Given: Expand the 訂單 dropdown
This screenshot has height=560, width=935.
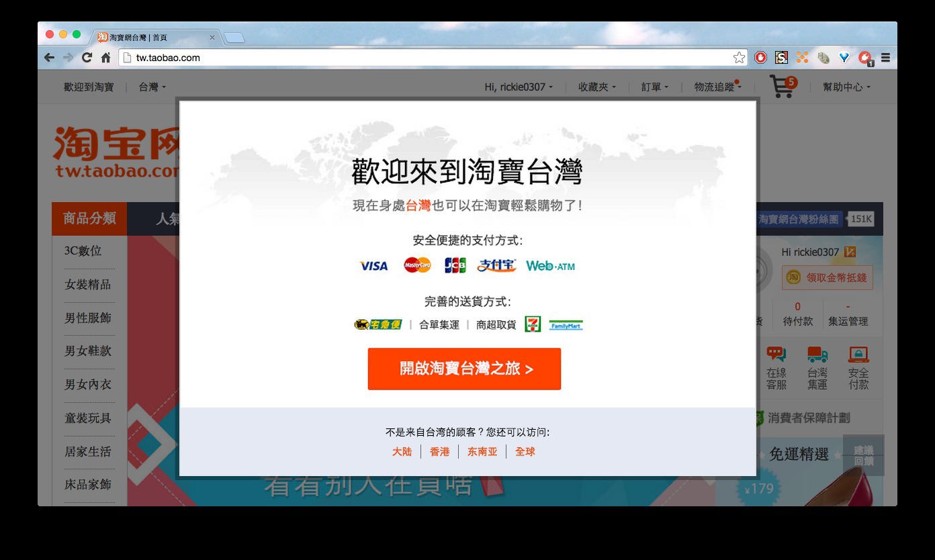Looking at the screenshot, I should pos(654,87).
